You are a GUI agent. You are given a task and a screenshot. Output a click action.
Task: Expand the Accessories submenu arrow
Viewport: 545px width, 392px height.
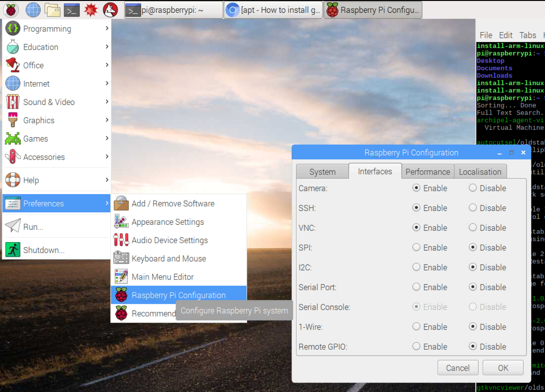107,156
